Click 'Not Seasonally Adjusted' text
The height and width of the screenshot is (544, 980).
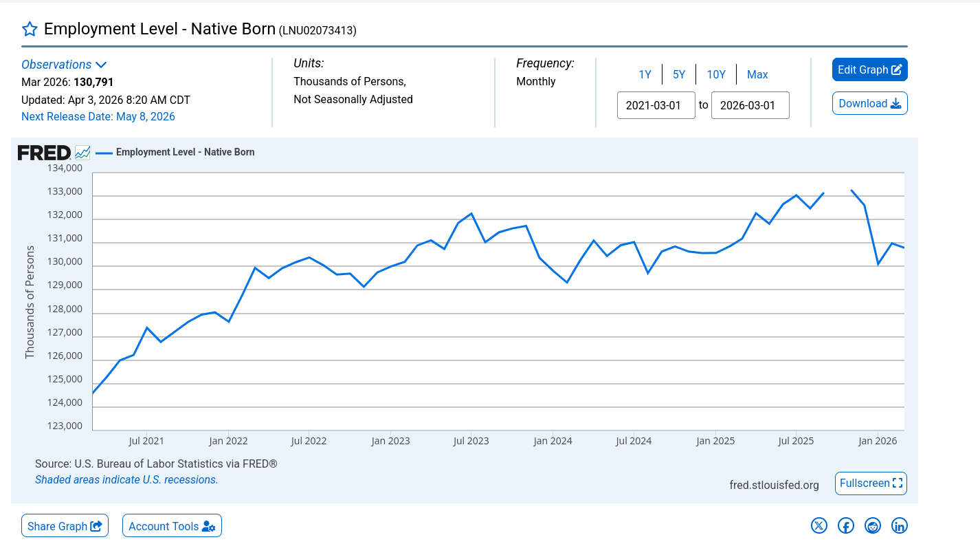point(353,99)
